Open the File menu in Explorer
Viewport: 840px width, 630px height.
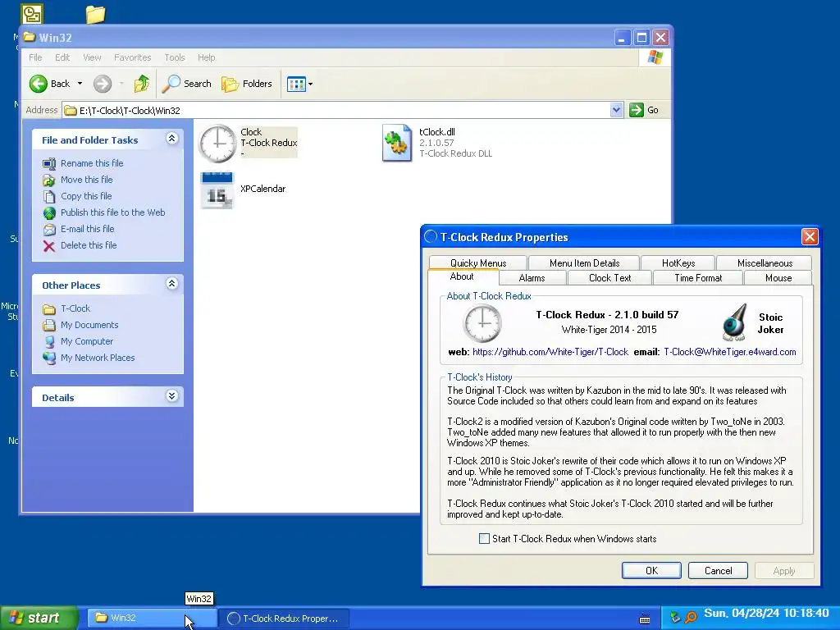35,57
